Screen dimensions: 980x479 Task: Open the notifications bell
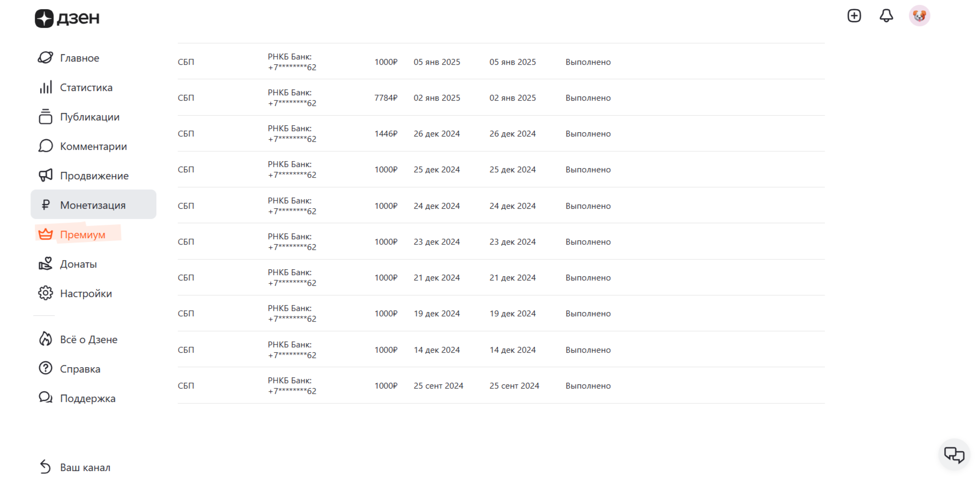(886, 16)
